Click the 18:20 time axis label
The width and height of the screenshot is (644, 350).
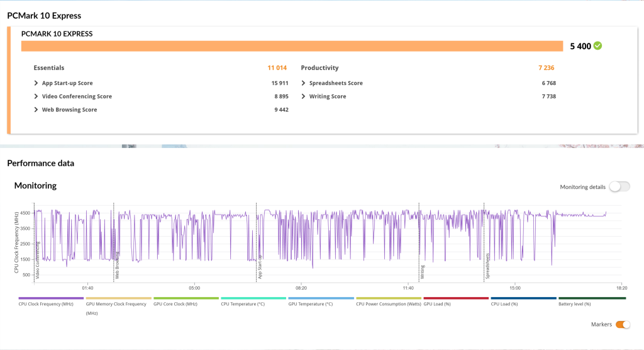click(x=622, y=288)
